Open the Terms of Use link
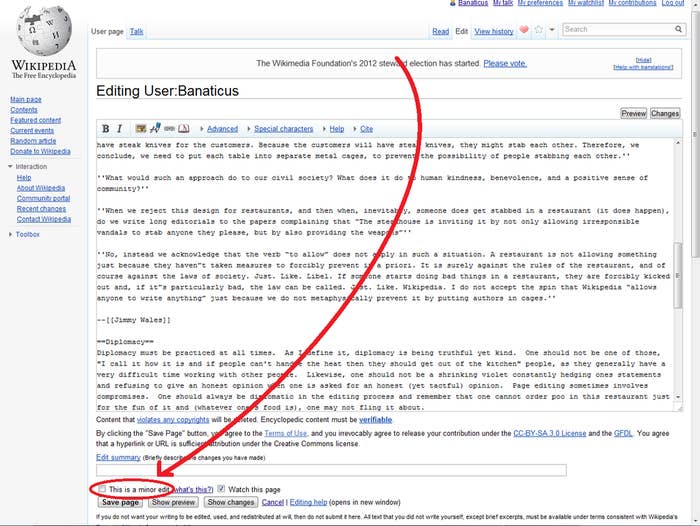The width and height of the screenshot is (700, 526). (x=285, y=433)
